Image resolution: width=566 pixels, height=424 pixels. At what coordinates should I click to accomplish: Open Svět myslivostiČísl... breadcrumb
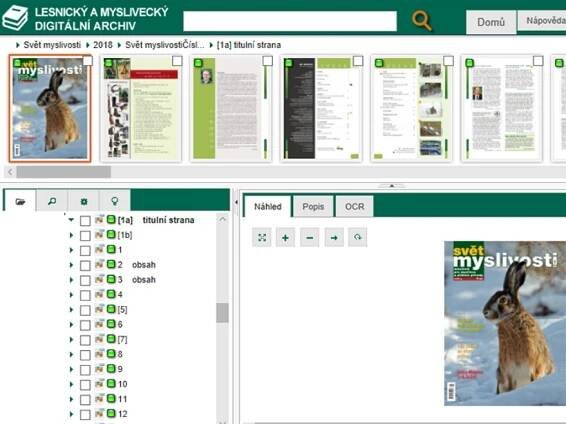click(165, 45)
